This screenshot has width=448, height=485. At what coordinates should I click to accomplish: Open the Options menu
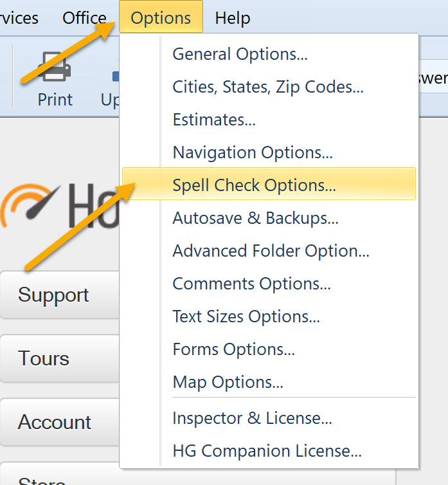[x=161, y=18]
